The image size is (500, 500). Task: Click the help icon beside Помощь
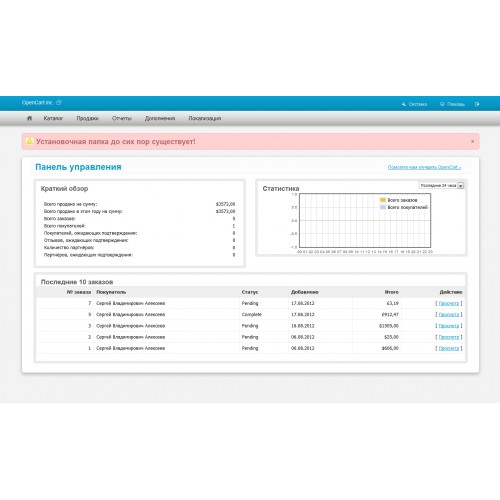[442, 104]
